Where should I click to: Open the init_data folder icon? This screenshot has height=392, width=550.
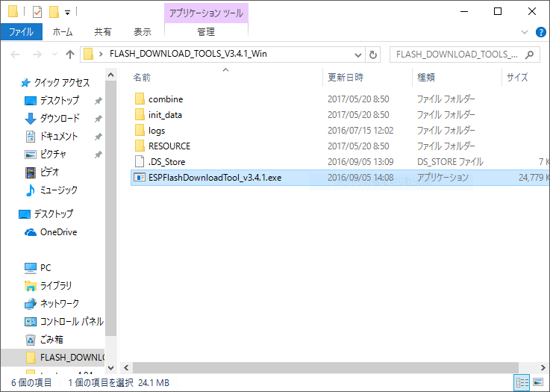140,115
